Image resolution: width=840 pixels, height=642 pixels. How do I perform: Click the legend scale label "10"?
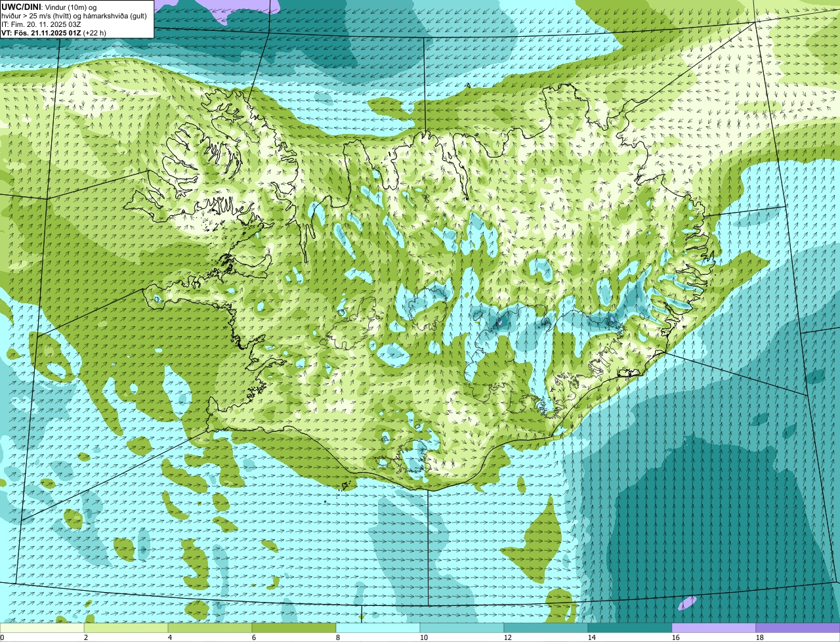pos(424,637)
